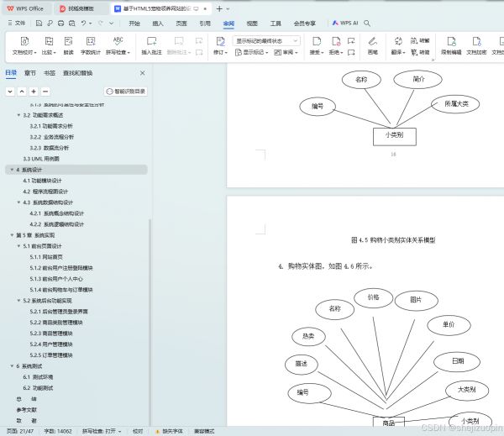The width and height of the screenshot is (504, 436).
Task: Collapse the 5.1 前台页面设计 node
Action: pyautogui.click(x=18, y=246)
